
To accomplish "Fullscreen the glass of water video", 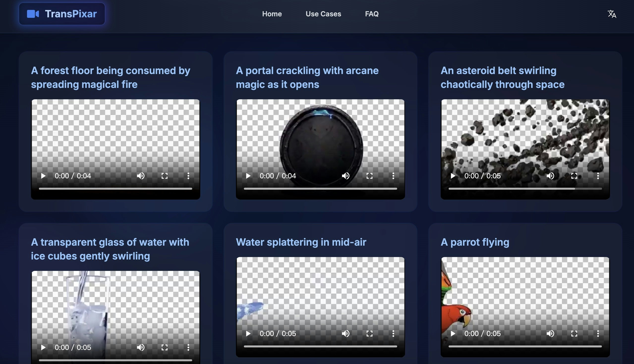I will (164, 347).
